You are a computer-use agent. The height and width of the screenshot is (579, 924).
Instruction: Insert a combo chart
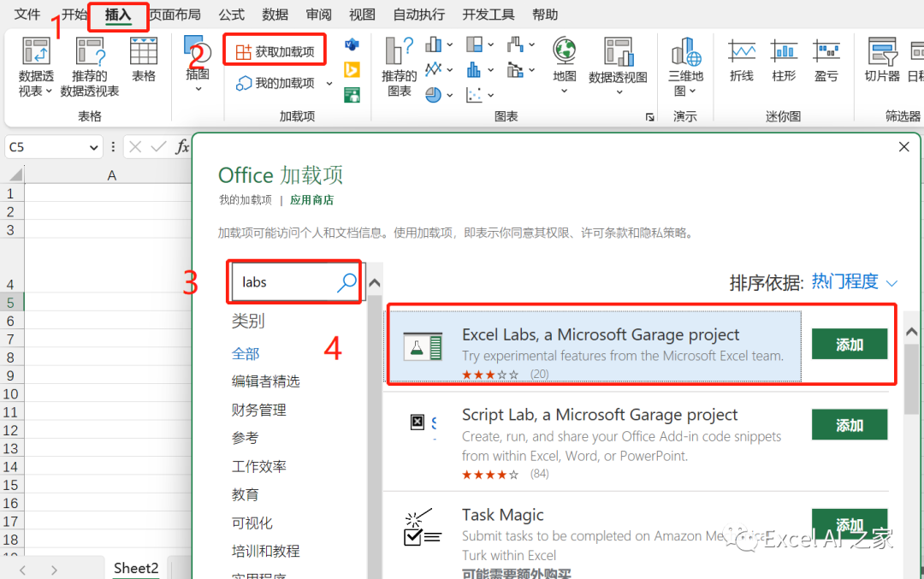tap(521, 70)
